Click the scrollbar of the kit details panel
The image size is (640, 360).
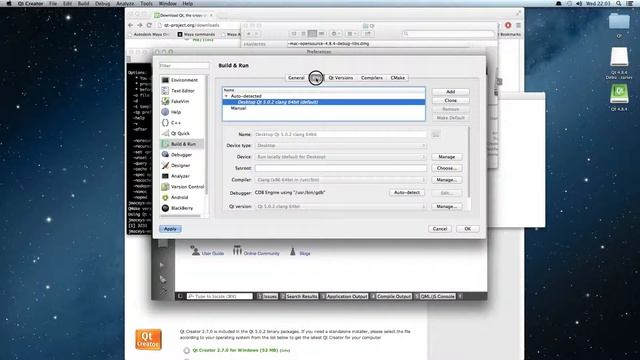point(469,162)
